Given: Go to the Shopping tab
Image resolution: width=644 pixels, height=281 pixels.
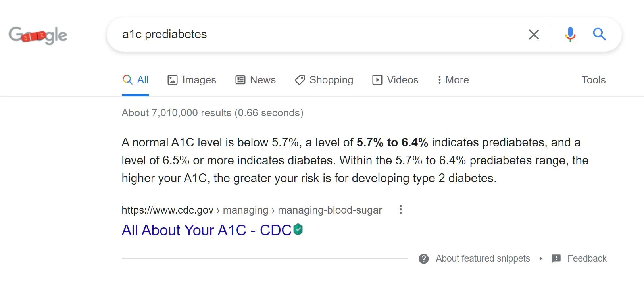Looking at the screenshot, I should tap(324, 80).
